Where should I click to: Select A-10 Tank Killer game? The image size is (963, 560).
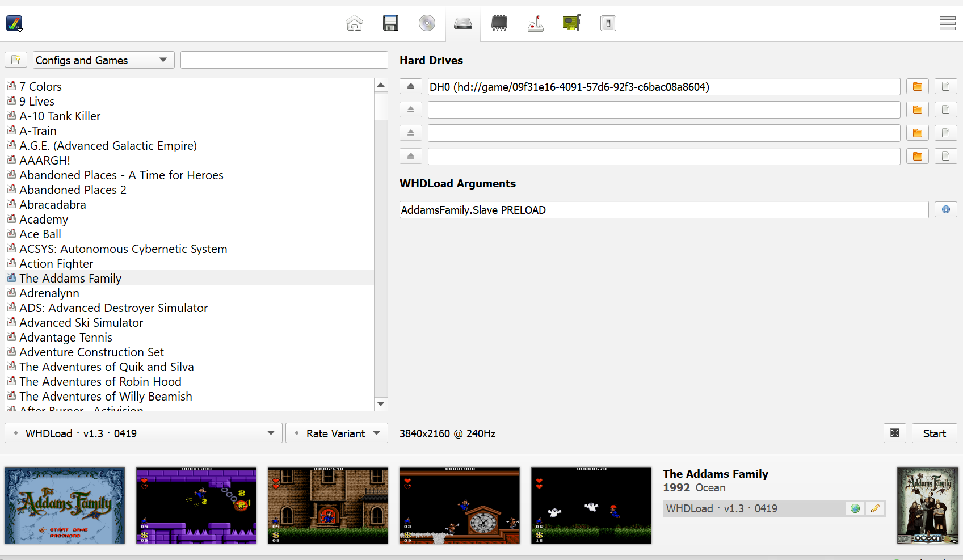[190, 116]
